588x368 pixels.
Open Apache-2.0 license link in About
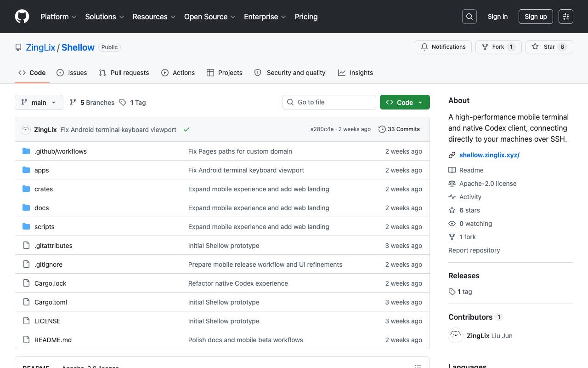coord(483,184)
